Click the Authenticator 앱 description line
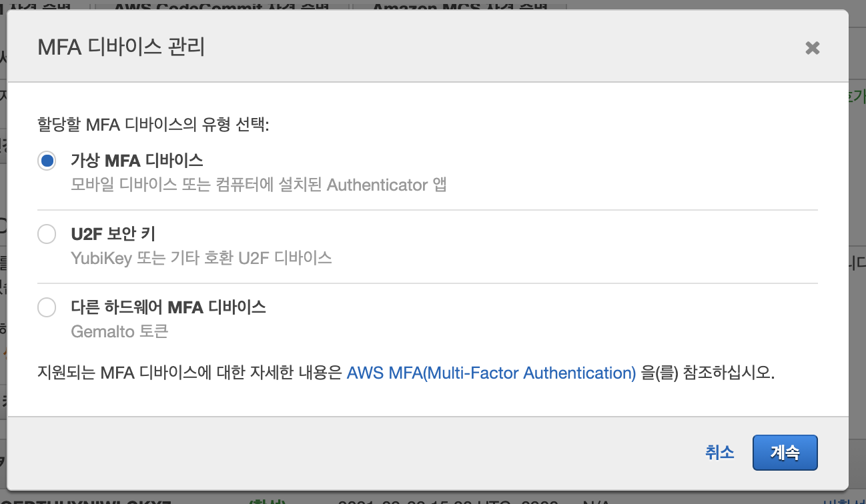 (258, 185)
